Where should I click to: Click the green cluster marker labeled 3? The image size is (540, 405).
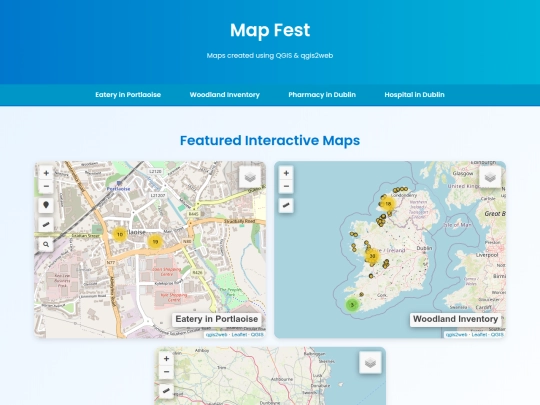point(352,305)
